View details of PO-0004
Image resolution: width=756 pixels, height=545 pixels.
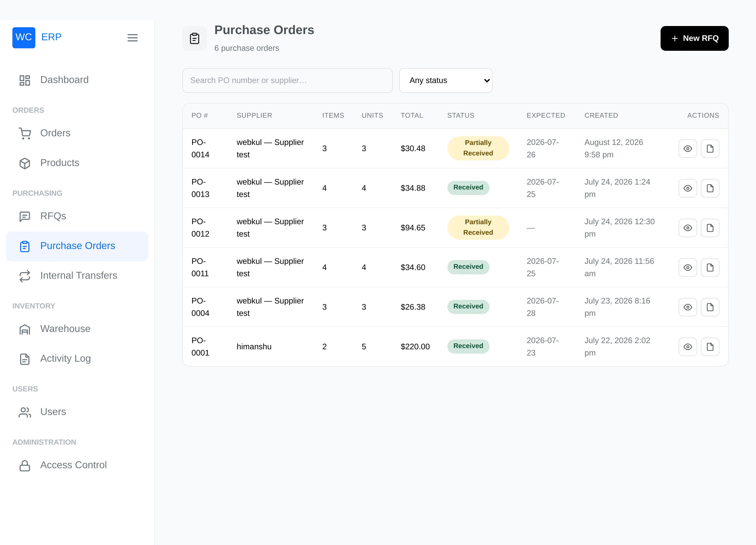pyautogui.click(x=688, y=307)
